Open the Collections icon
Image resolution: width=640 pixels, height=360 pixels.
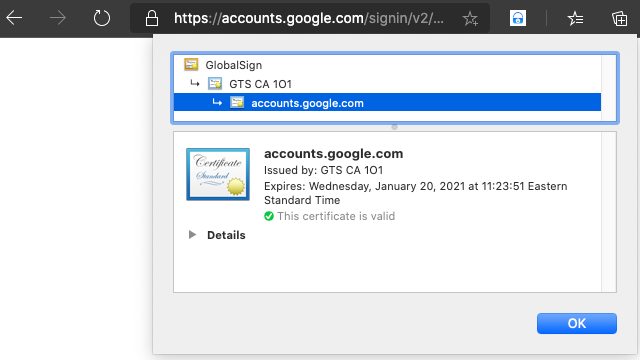point(619,19)
